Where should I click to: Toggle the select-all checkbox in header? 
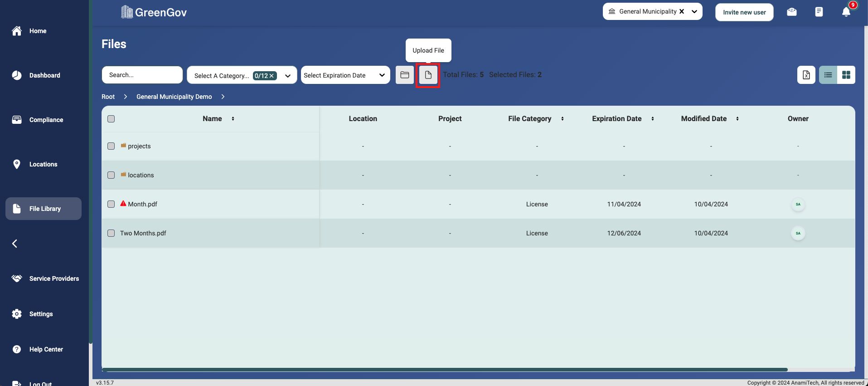pyautogui.click(x=111, y=119)
